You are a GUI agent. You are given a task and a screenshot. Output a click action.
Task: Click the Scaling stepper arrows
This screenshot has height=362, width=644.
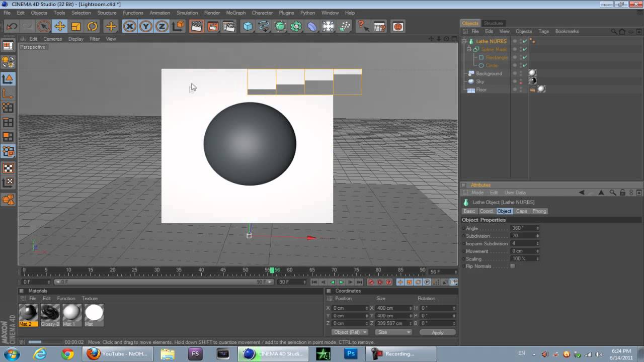pos(537,258)
